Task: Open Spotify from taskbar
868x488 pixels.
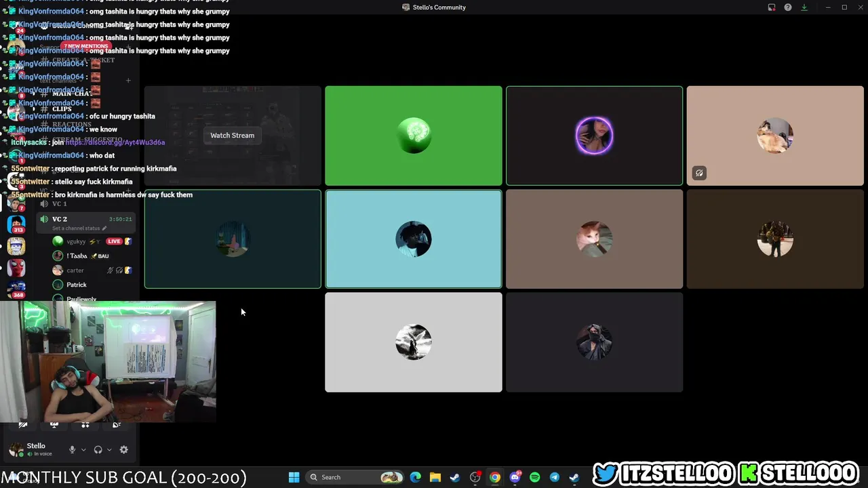Action: tap(534, 477)
